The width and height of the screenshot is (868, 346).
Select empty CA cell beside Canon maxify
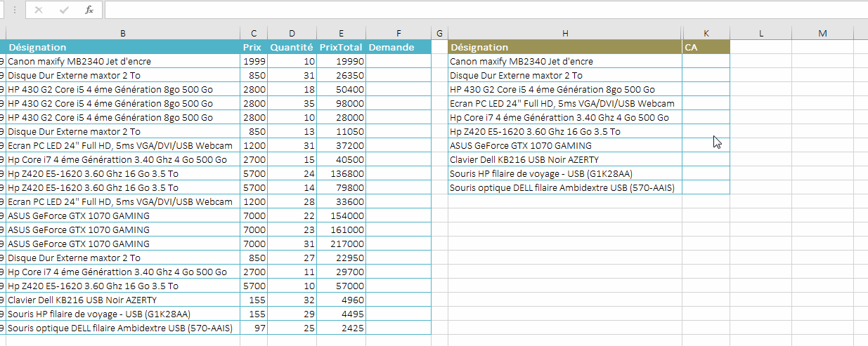point(706,61)
